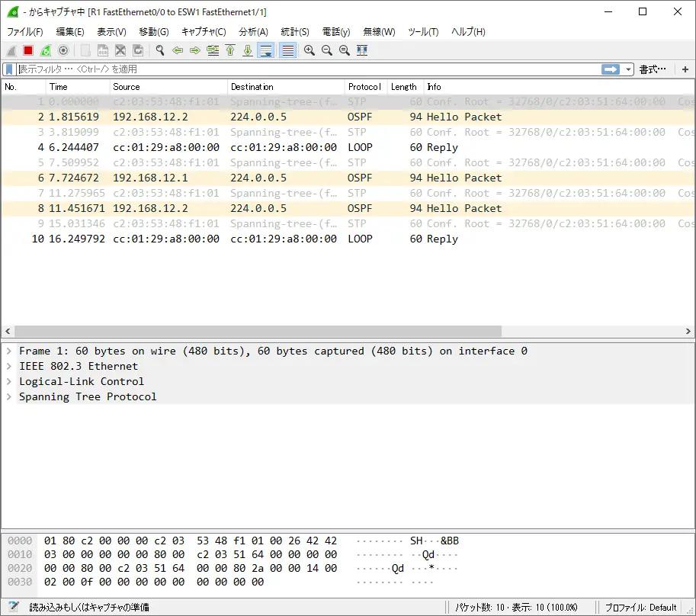This screenshot has height=616, width=696.
Task: Sort by the Info column header
Action: pos(560,87)
